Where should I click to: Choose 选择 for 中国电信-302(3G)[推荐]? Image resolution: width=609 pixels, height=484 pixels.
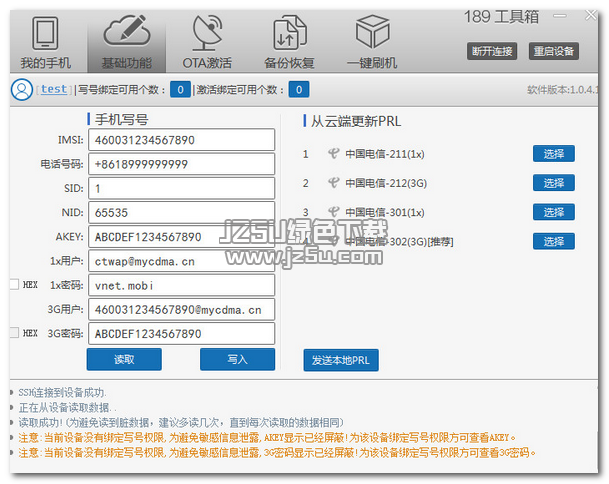[553, 242]
